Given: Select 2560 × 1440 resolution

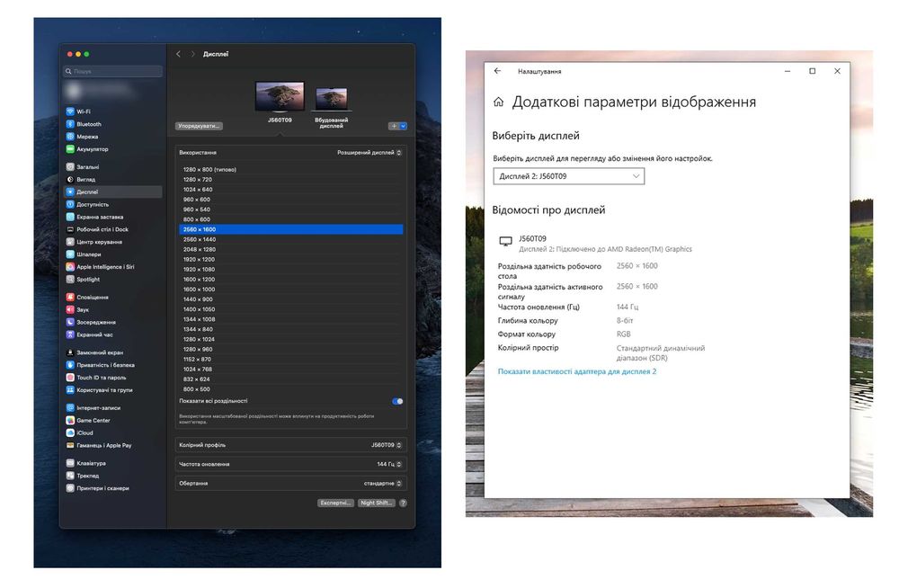Looking at the screenshot, I should pos(291,239).
